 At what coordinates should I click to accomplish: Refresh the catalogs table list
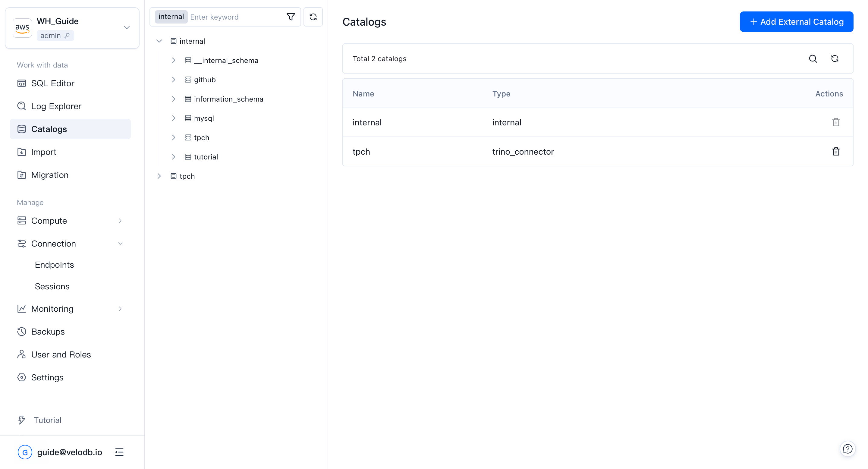pos(835,58)
